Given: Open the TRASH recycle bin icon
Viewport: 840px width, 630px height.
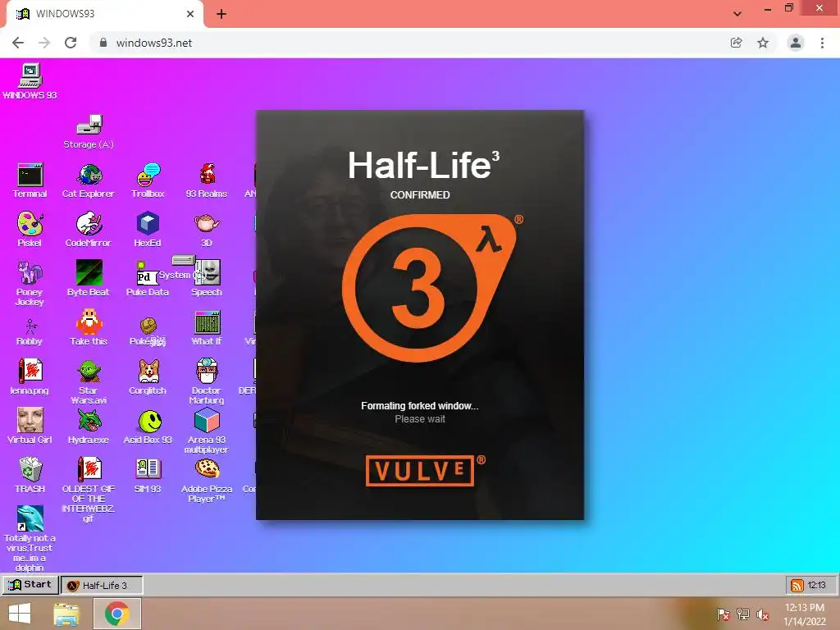Looking at the screenshot, I should click(x=30, y=475).
